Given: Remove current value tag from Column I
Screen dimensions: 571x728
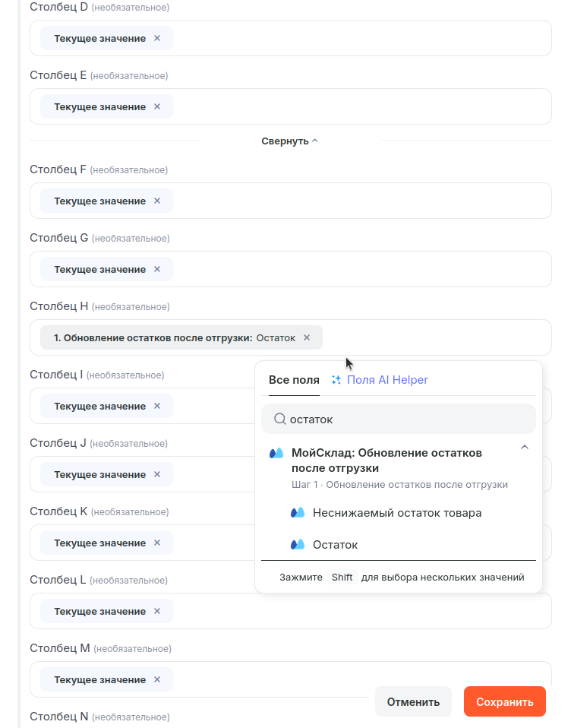Looking at the screenshot, I should 157,406.
